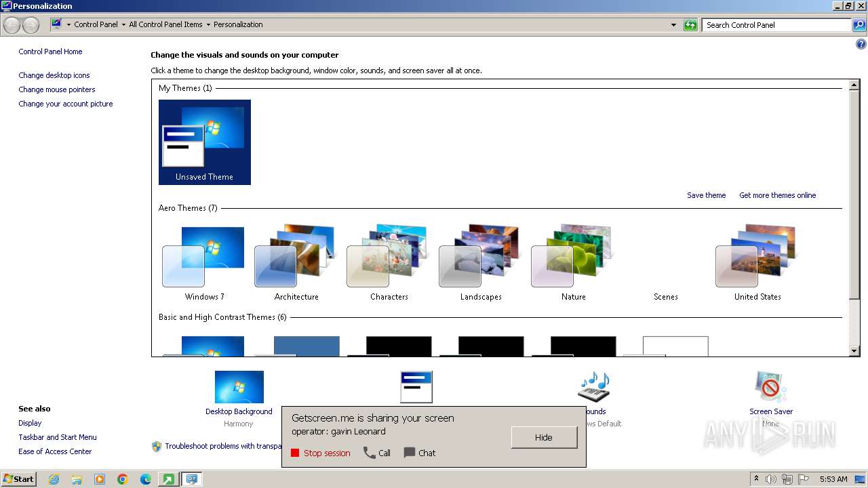Open Internet Explorer from taskbar
868x488 pixels.
[54, 479]
